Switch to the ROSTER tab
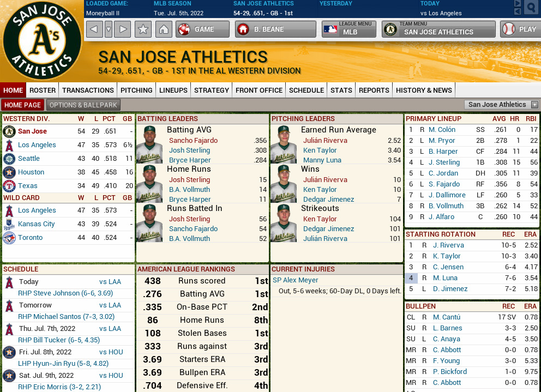This screenshot has height=392, width=541. click(x=43, y=91)
